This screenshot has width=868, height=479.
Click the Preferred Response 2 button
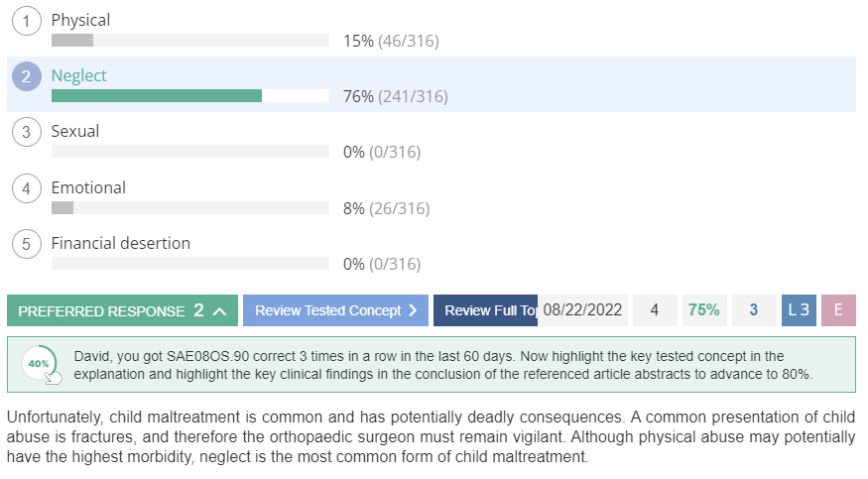point(122,310)
